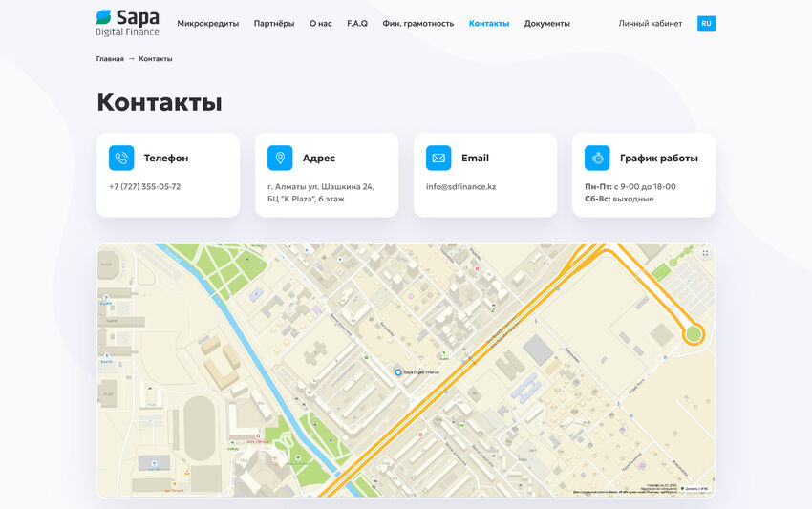
Task: Open the Микрокредиты menu item
Action: pyautogui.click(x=208, y=23)
